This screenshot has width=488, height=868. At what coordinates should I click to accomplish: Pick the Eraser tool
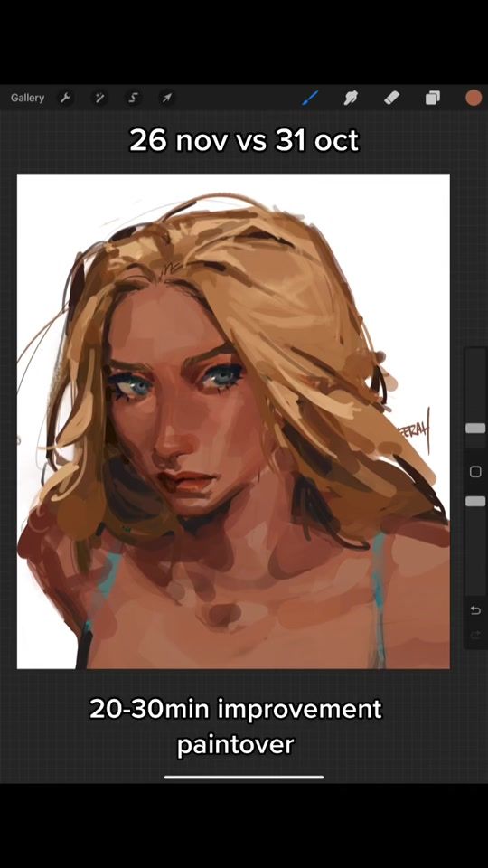pos(391,98)
